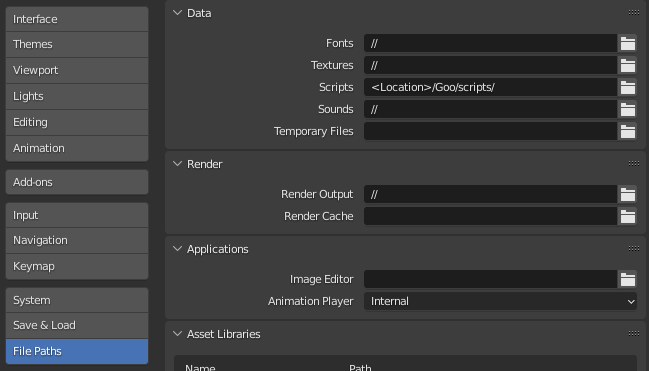Collapse the Applications section
649x371 pixels.
click(x=178, y=249)
